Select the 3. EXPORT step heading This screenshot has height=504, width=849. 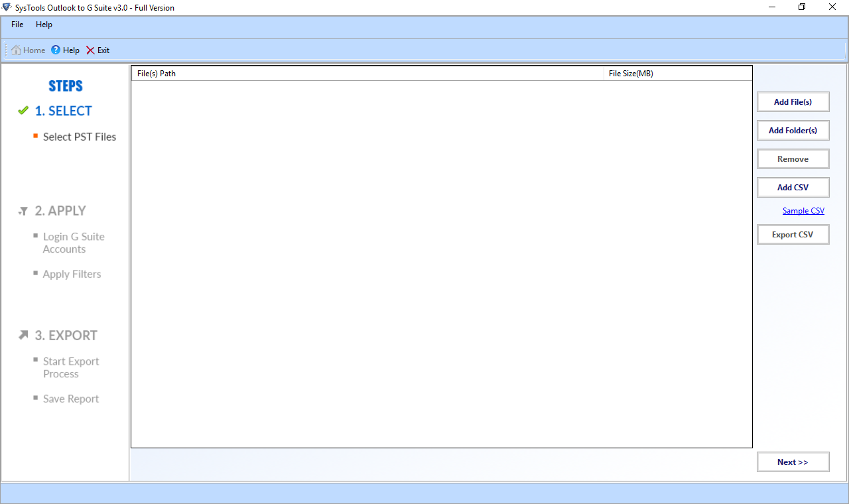click(x=66, y=336)
